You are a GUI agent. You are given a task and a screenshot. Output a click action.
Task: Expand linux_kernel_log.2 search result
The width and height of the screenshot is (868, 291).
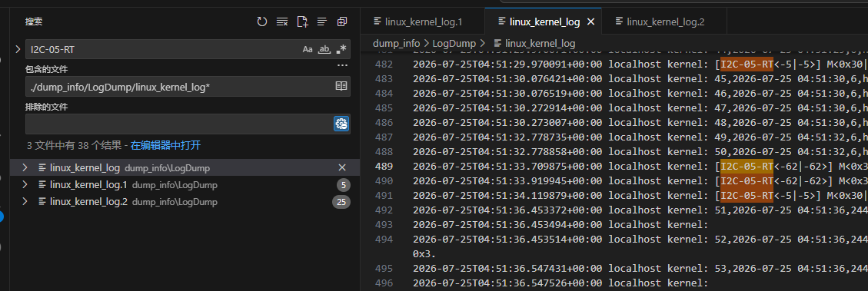(25, 202)
